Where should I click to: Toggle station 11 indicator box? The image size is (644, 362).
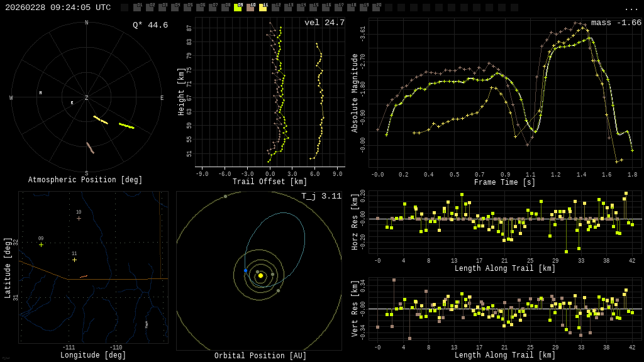coord(263,8)
